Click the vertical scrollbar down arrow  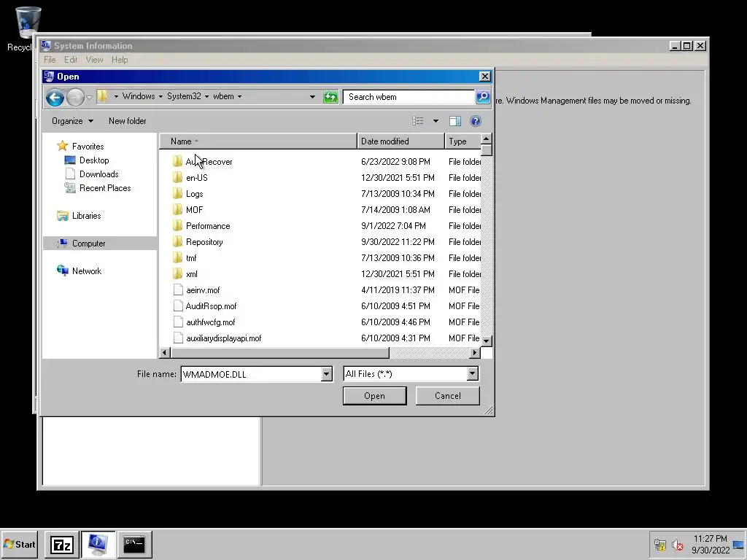pos(486,341)
